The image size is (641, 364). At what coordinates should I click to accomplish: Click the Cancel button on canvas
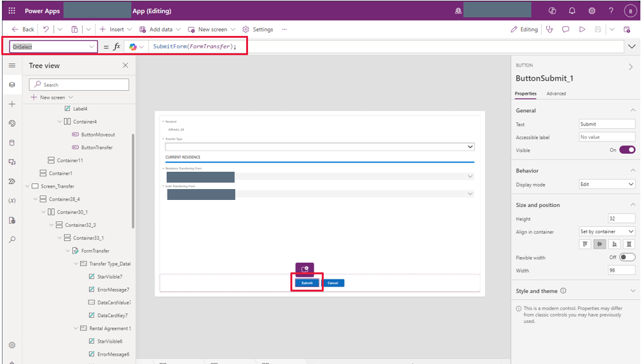pos(333,283)
